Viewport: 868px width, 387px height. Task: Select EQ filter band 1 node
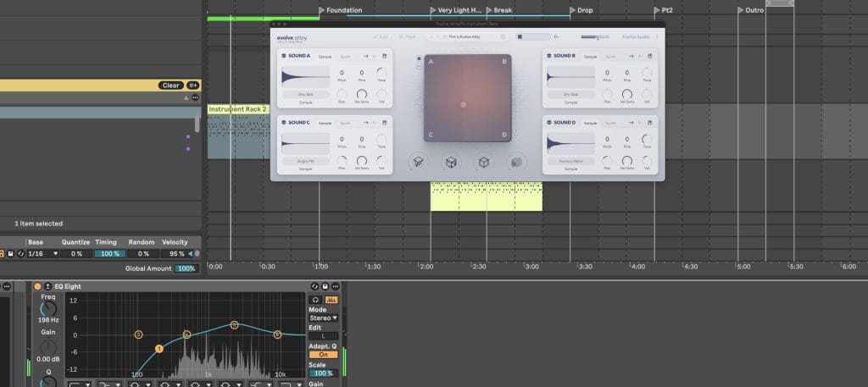click(x=159, y=349)
